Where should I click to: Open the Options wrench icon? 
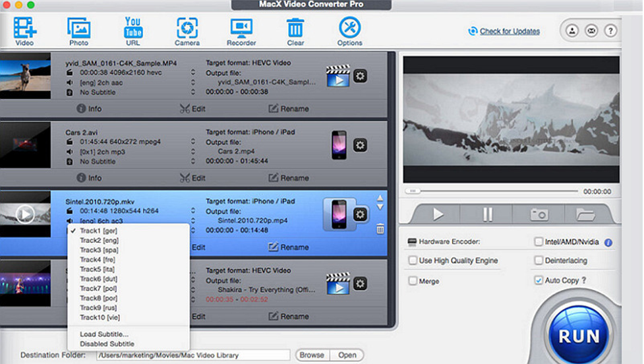point(349,30)
